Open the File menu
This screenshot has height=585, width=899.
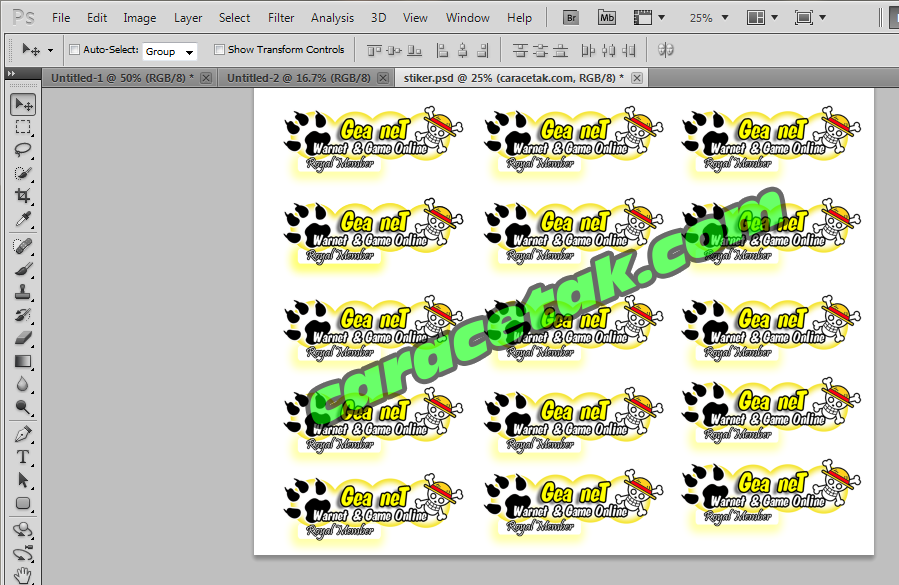pos(61,18)
